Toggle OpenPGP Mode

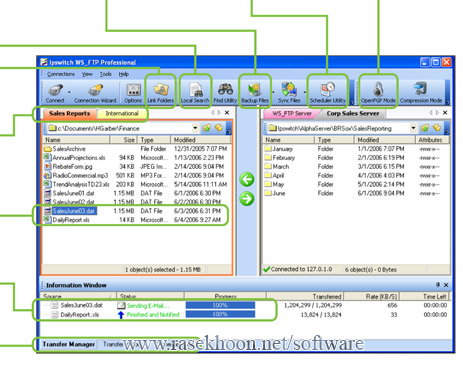(378, 93)
